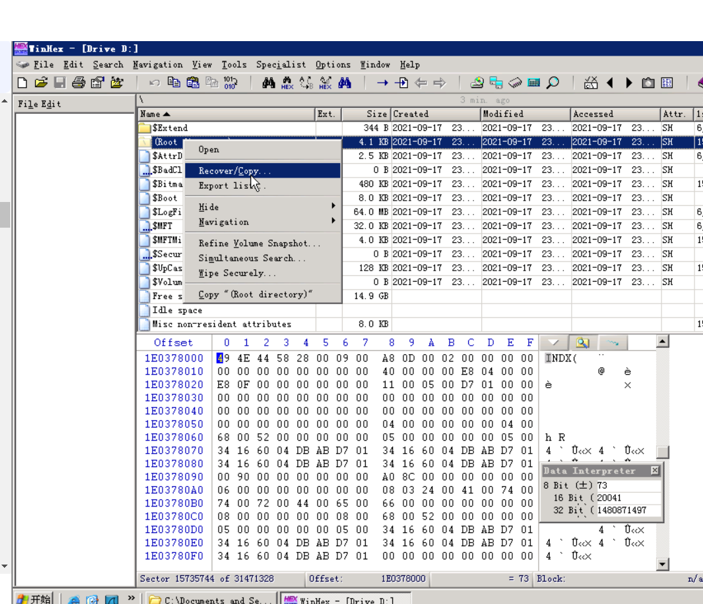Click the search icon above text column
The height and width of the screenshot is (604, 709).
pos(582,342)
